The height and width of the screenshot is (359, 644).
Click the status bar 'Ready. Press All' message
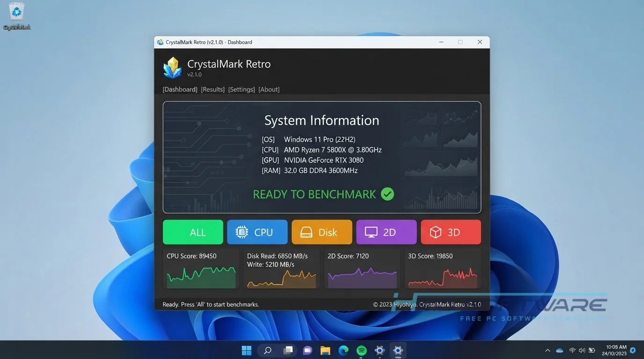pos(211,304)
